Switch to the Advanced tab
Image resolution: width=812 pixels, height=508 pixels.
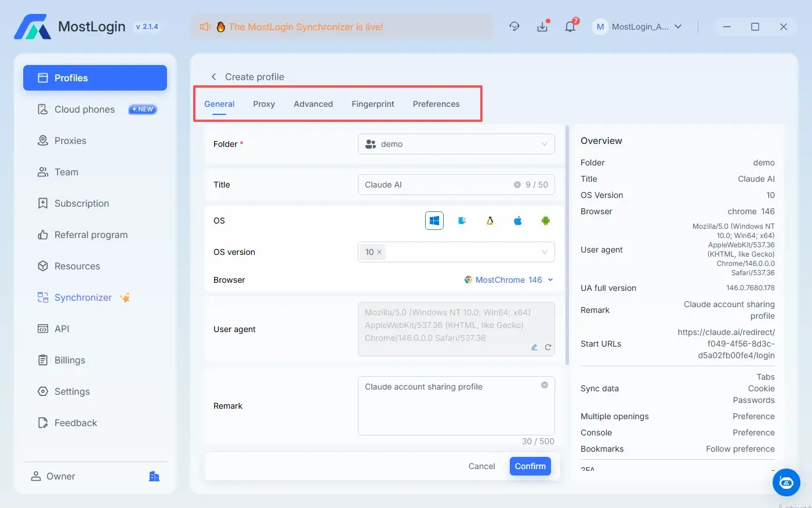(313, 104)
